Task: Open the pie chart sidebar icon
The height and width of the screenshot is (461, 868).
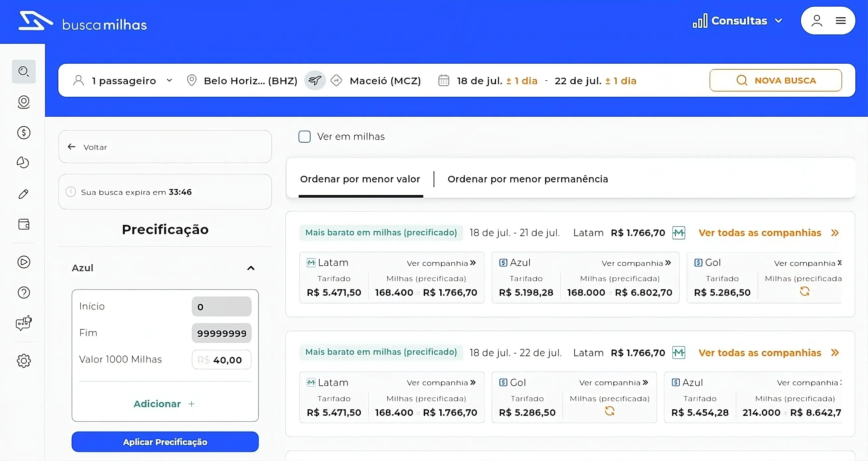Action: pyautogui.click(x=23, y=163)
